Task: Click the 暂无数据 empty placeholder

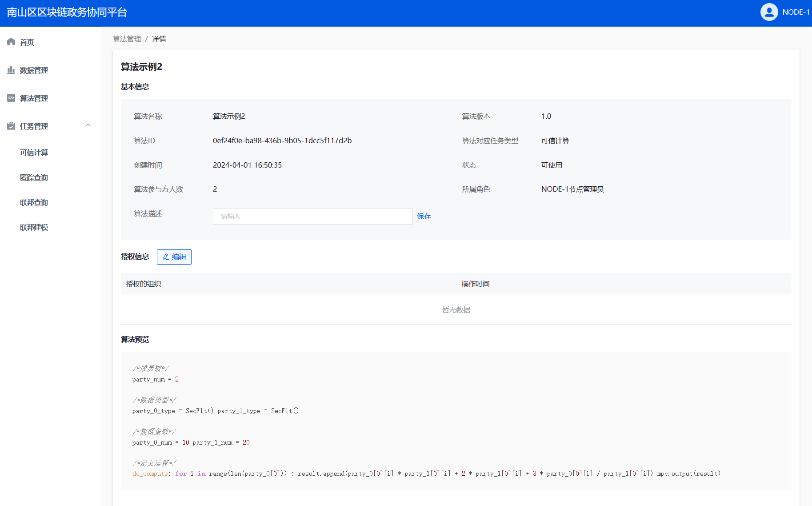Action: click(456, 310)
